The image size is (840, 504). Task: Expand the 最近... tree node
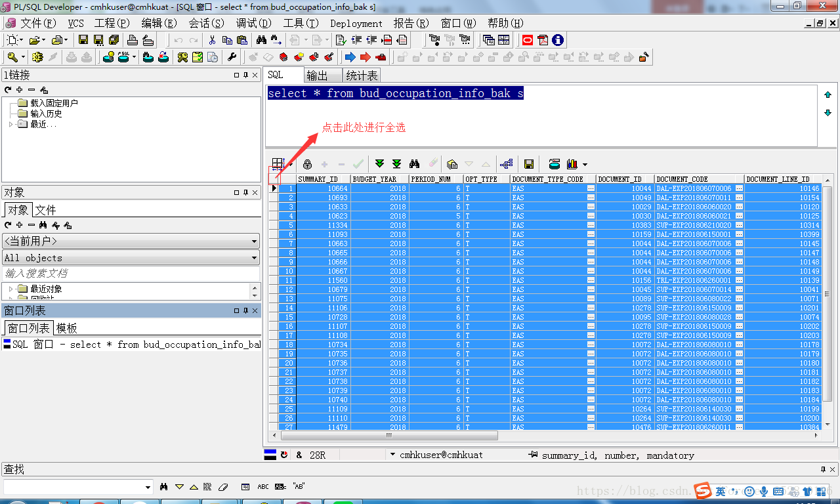coord(11,124)
